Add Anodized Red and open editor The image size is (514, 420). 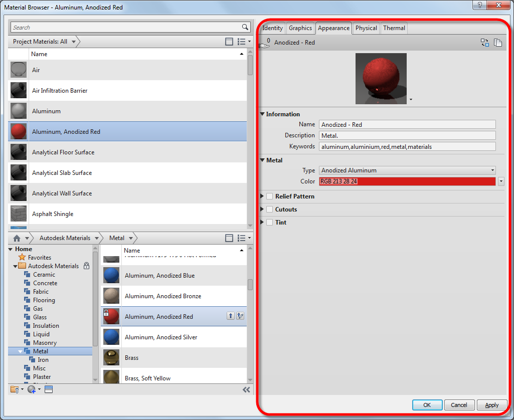240,316
